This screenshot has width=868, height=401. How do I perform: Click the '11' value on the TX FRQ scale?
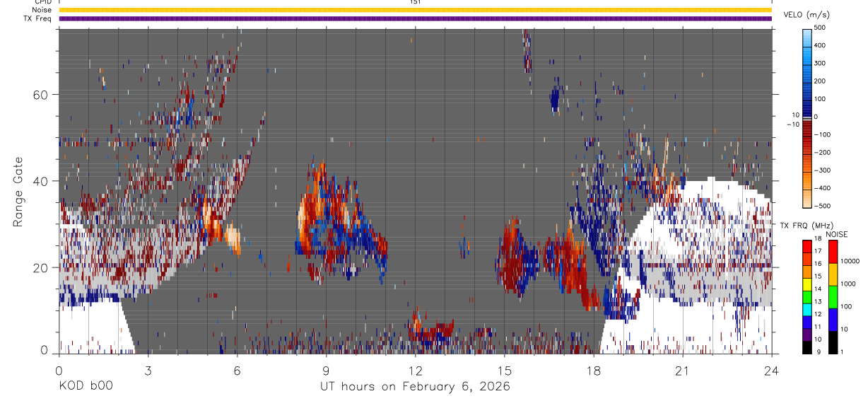[x=819, y=327]
